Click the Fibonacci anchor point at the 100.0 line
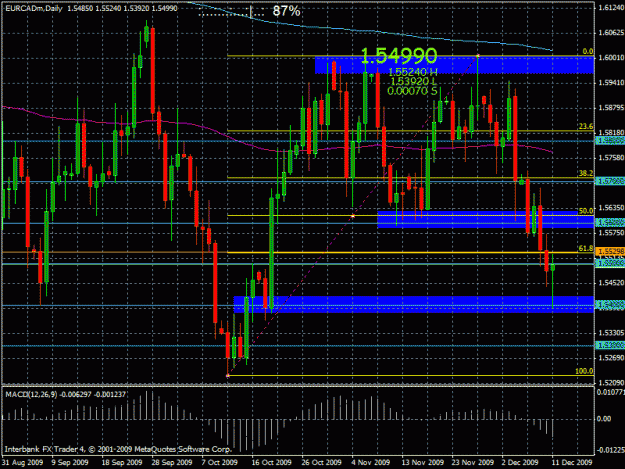The width and height of the screenshot is (625, 469). click(x=228, y=375)
